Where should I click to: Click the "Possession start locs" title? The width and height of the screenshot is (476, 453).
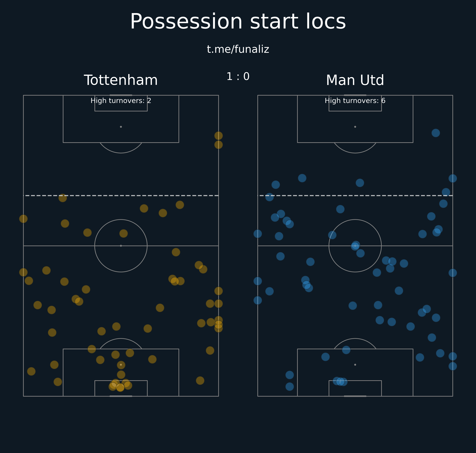[238, 22]
